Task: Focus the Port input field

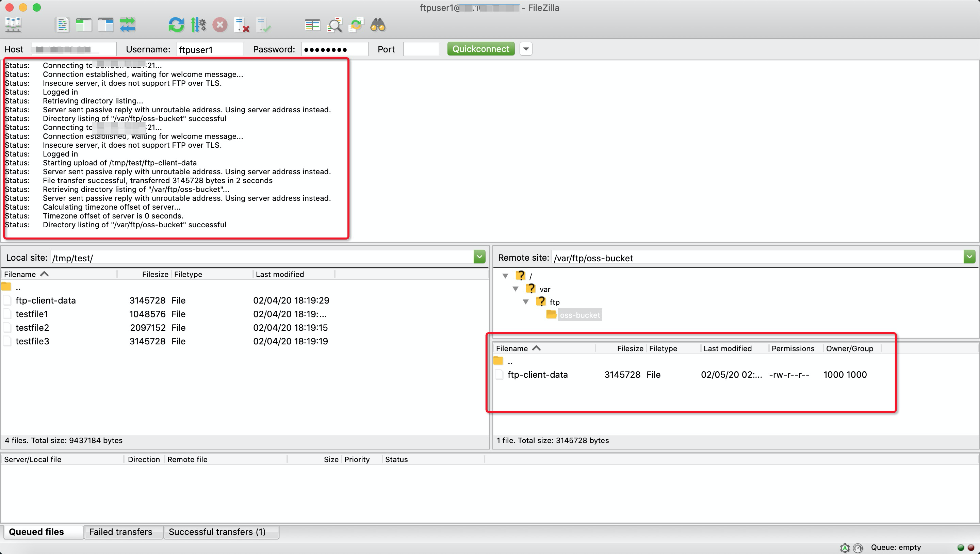Action: (421, 49)
